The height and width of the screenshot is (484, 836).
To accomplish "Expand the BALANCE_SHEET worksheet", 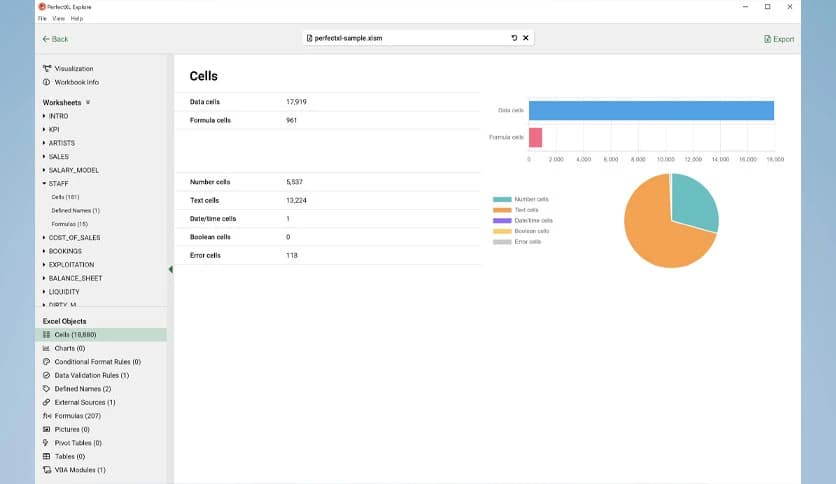I will (x=44, y=278).
